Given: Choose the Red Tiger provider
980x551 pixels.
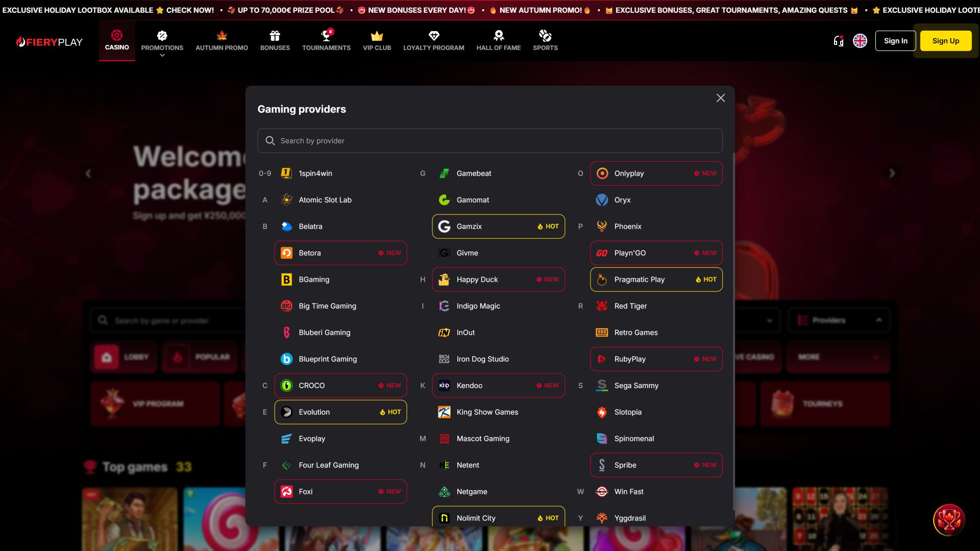Looking at the screenshot, I should click(656, 306).
